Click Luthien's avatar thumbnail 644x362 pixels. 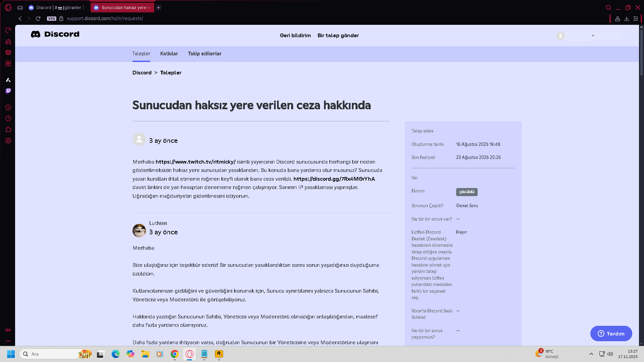139,231
